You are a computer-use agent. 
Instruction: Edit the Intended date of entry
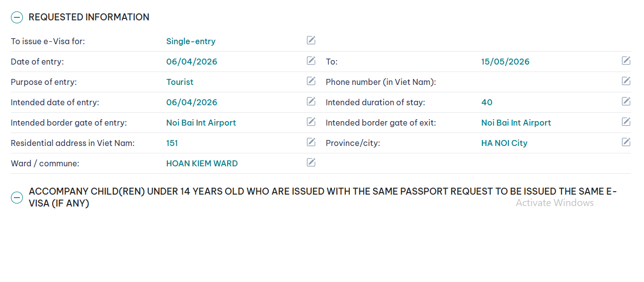(x=311, y=101)
